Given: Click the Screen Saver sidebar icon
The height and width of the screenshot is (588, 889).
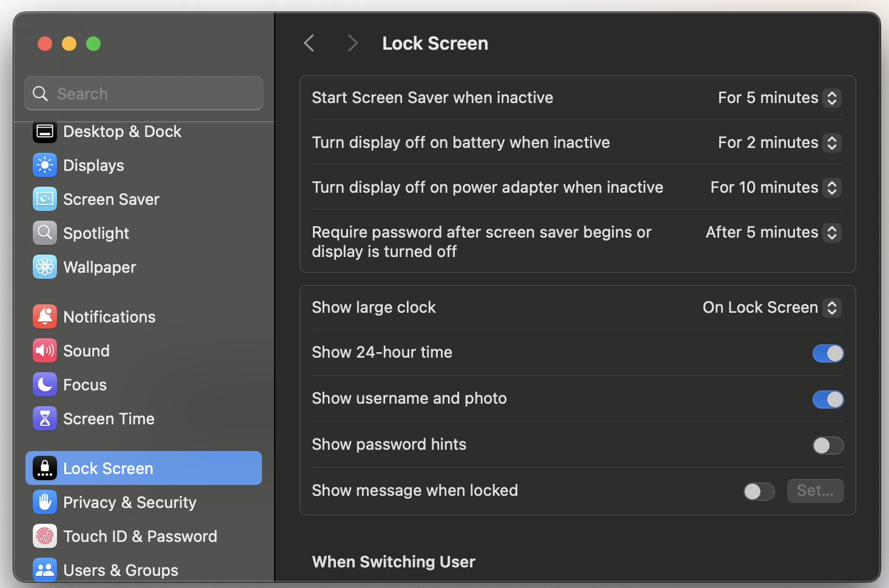Looking at the screenshot, I should [x=45, y=199].
